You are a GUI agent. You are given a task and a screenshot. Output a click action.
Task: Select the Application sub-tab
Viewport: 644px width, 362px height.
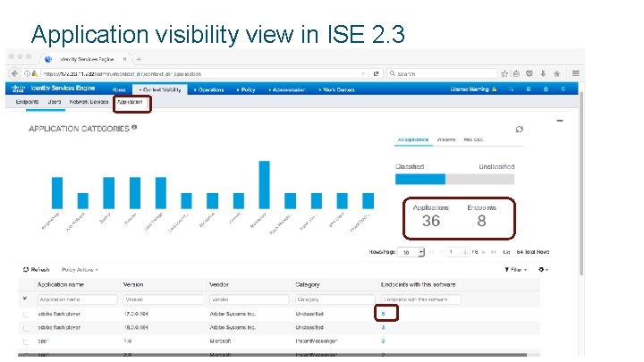130,102
